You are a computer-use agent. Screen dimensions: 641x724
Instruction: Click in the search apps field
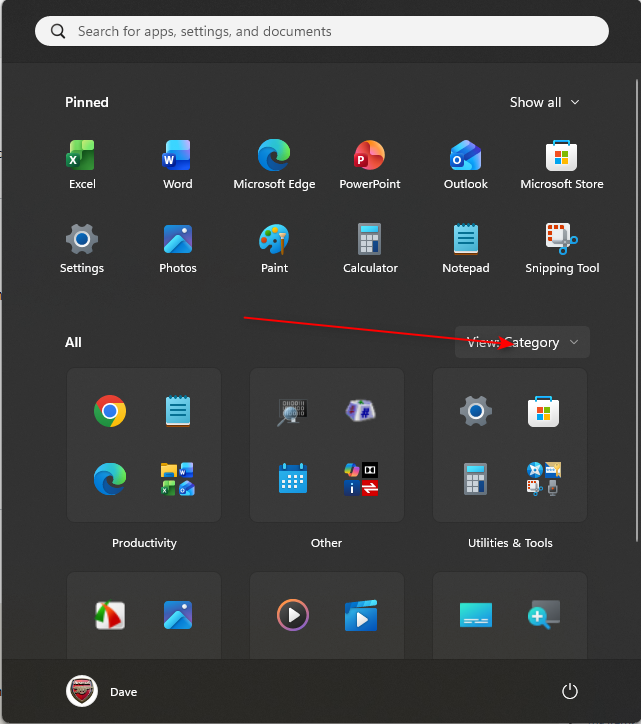pyautogui.click(x=322, y=31)
